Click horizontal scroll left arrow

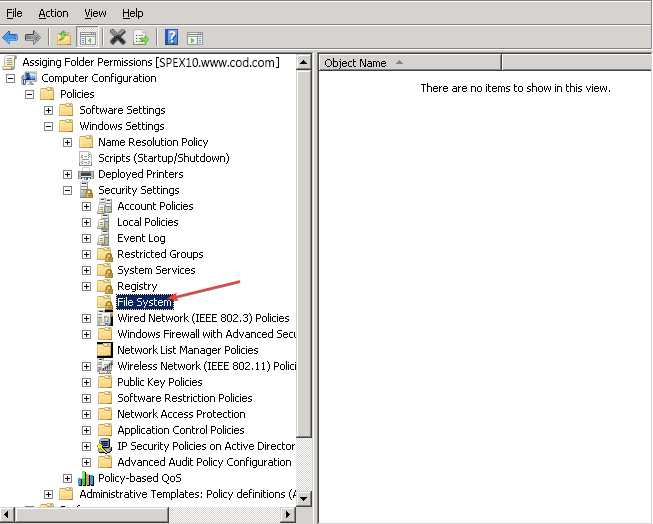pyautogui.click(x=7, y=514)
